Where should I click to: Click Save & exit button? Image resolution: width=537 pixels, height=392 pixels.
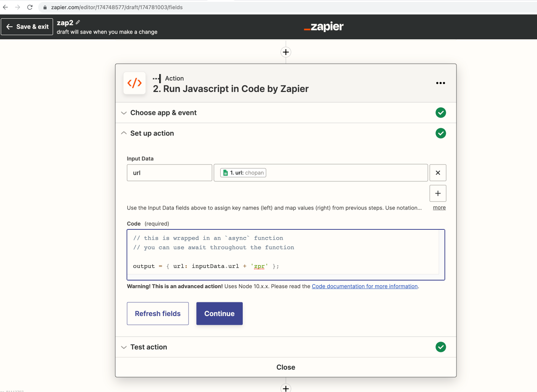coord(27,27)
